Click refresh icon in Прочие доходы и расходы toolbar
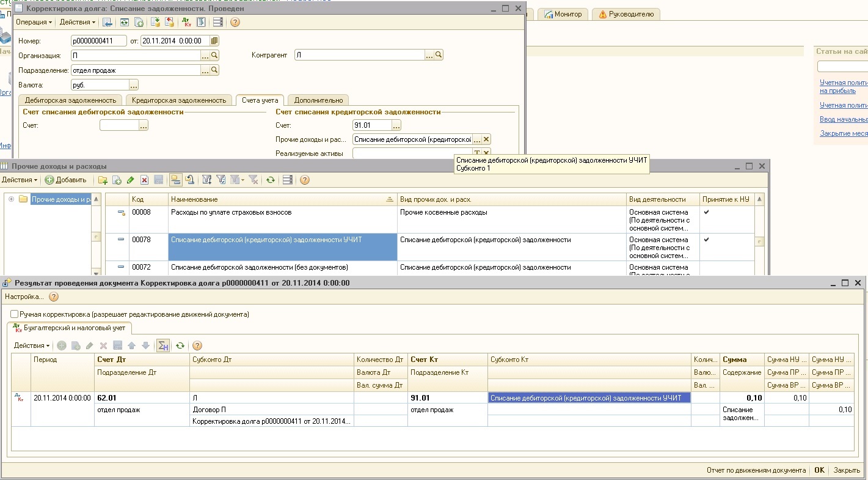This screenshot has height=480, width=868. coord(270,180)
